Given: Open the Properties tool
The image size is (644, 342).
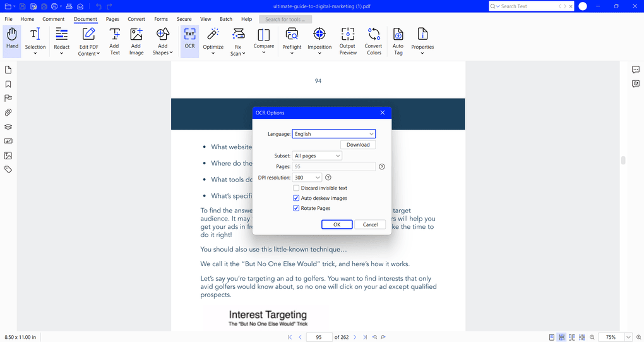Looking at the screenshot, I should 422,41.
